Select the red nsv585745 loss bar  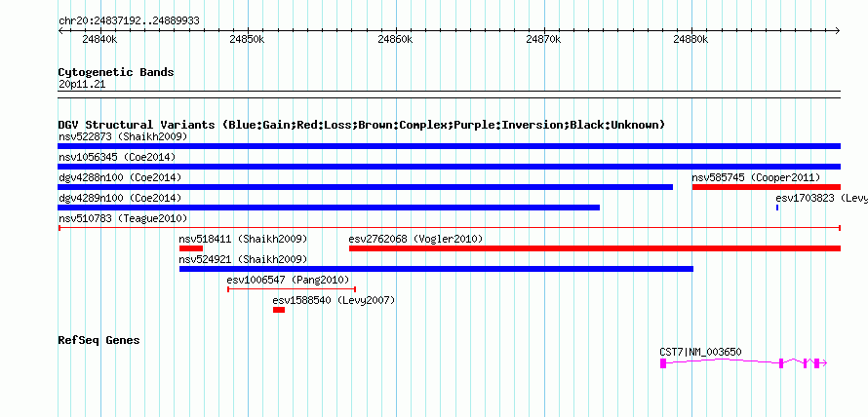click(x=767, y=187)
